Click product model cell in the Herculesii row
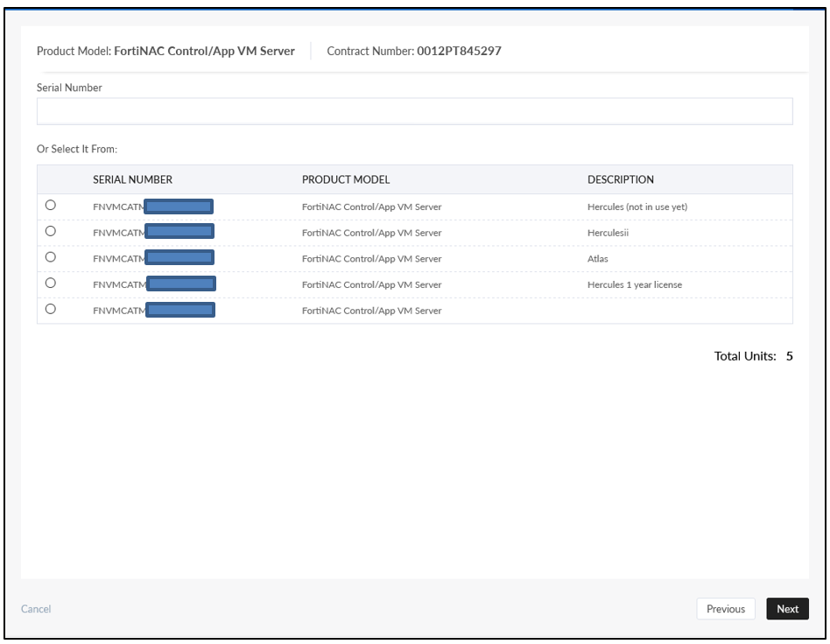This screenshot has width=830, height=644. 371,233
